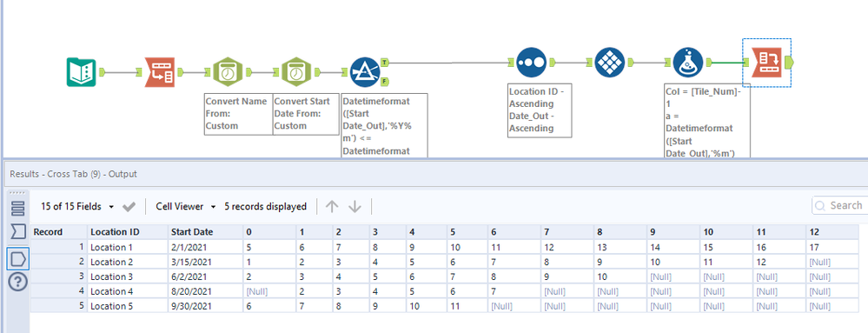Click the Filter tool False output anchor
This screenshot has height=333, width=868.
[385, 82]
